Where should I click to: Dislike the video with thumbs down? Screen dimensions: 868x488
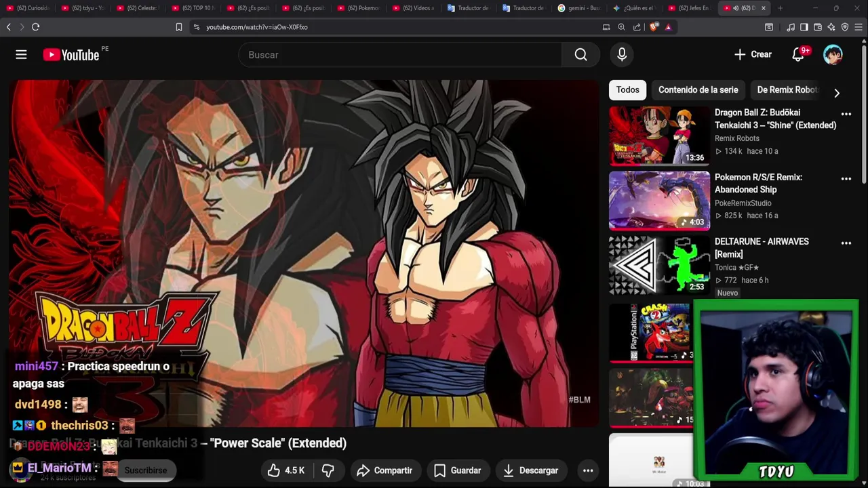328,470
